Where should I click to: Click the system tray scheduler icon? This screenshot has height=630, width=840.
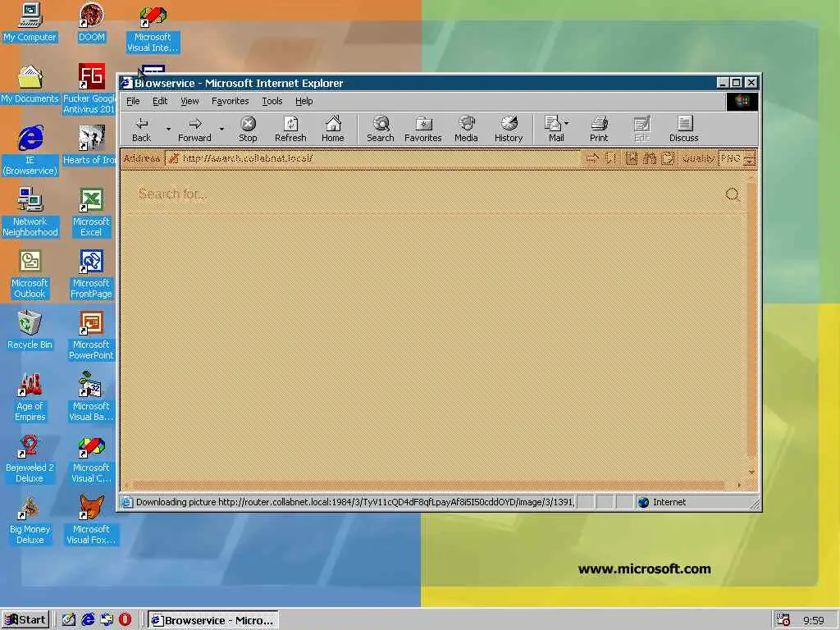pos(783,620)
